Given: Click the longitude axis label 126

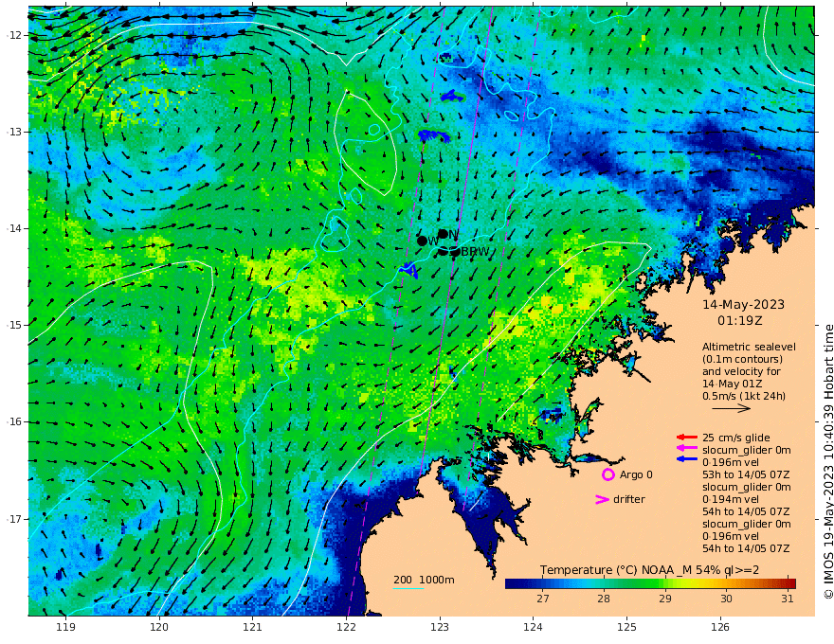Looking at the screenshot, I should (720, 627).
